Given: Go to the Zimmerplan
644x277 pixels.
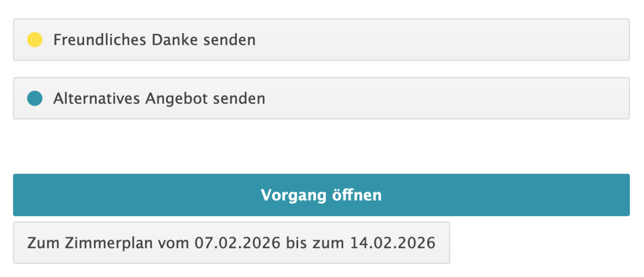Looking at the screenshot, I should click(231, 243).
